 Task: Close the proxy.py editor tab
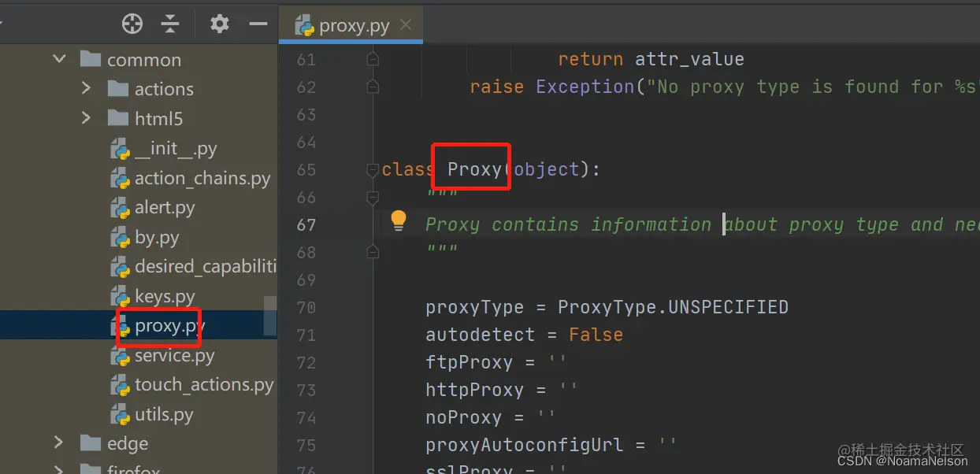click(406, 24)
